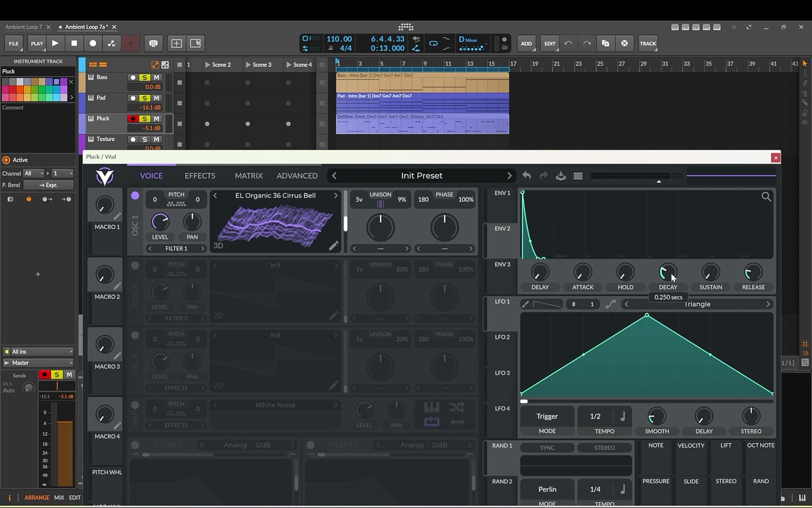This screenshot has width=812, height=508.
Task: Click the FILE button
Action: [x=14, y=44]
